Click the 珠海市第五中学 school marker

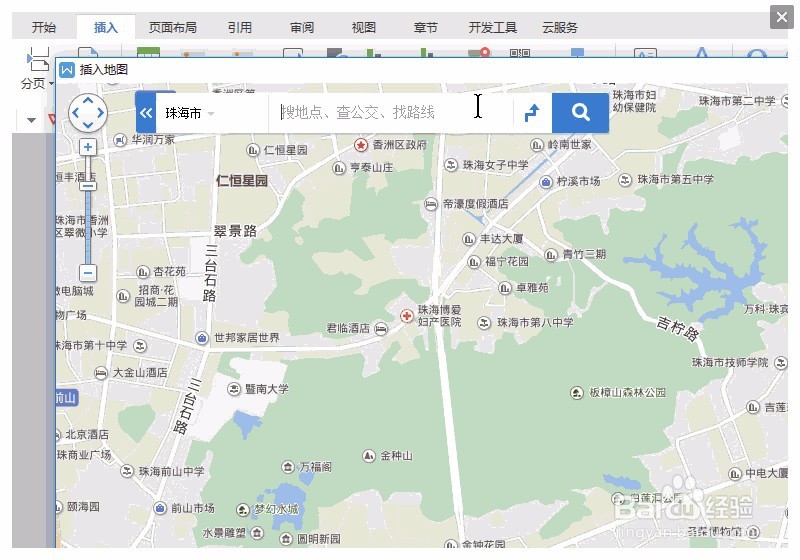(625, 180)
